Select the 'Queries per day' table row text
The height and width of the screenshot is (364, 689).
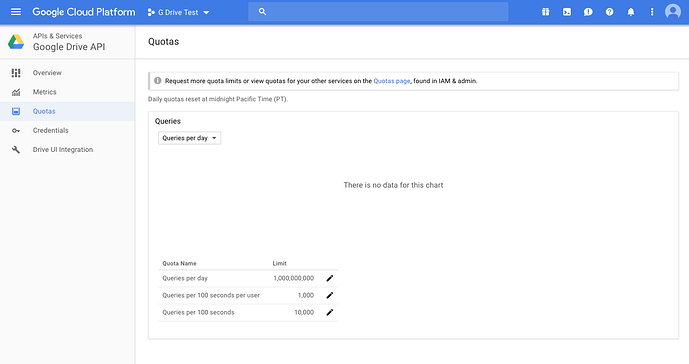point(185,278)
